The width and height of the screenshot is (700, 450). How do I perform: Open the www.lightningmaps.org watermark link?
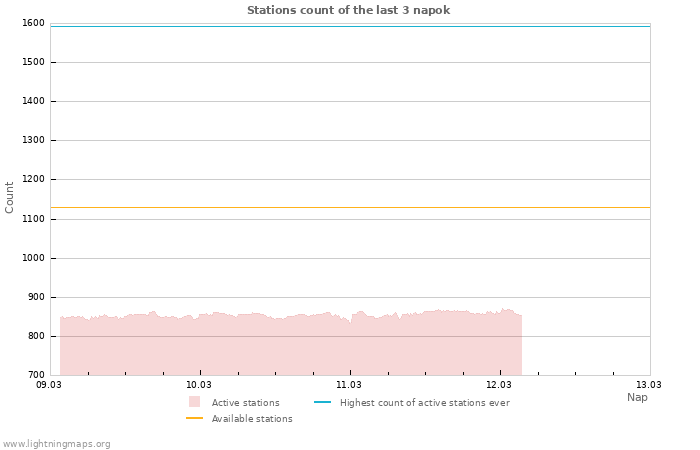tap(57, 444)
